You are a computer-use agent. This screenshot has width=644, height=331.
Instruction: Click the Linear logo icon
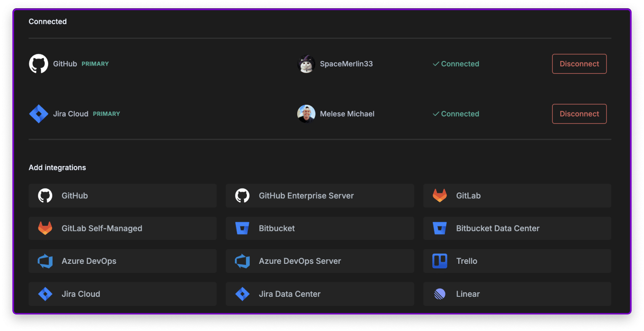440,294
